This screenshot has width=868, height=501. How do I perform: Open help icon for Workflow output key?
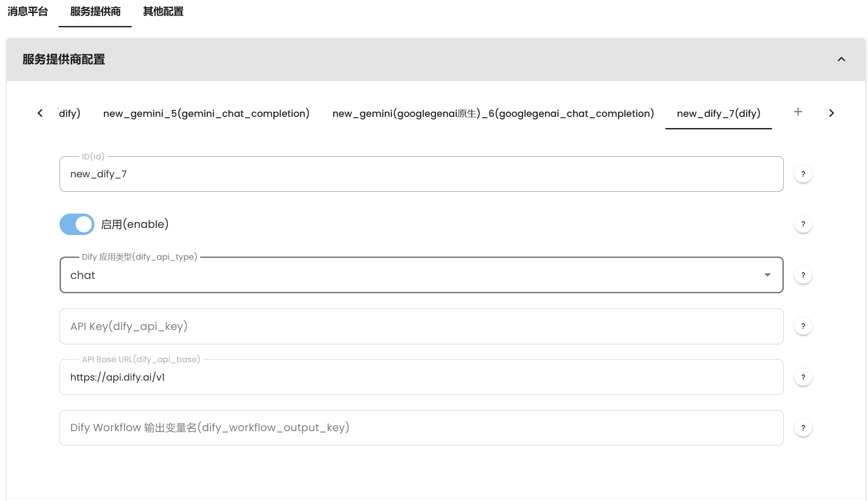coord(803,428)
